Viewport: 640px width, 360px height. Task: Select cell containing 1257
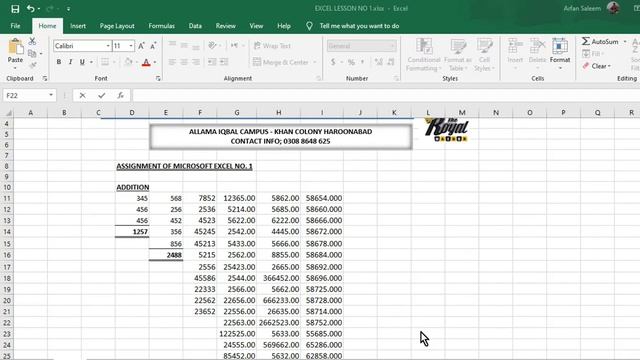coord(132,231)
